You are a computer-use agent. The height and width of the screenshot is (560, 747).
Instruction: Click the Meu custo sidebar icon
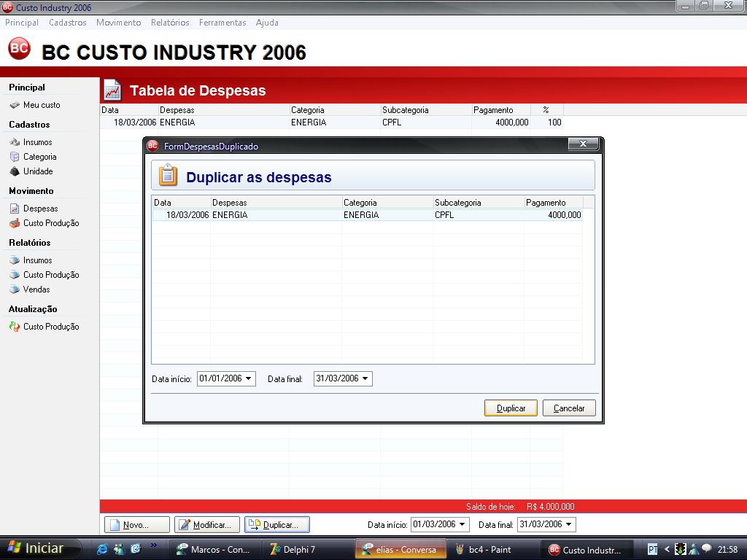point(15,105)
